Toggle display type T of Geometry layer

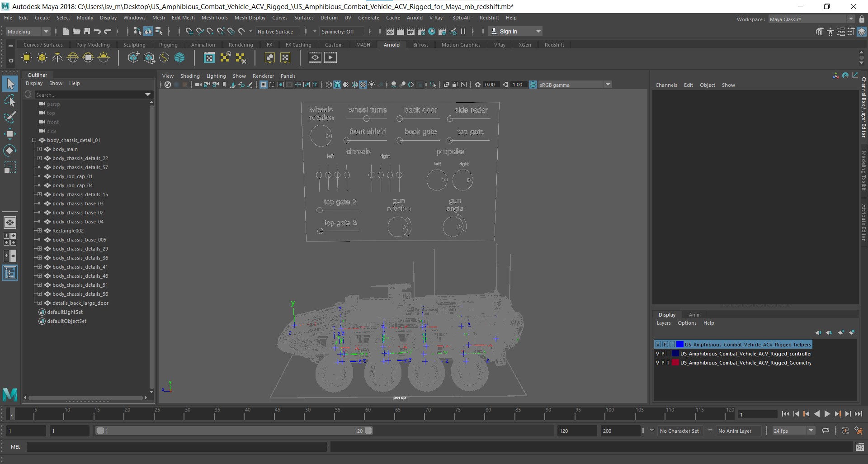pos(668,363)
